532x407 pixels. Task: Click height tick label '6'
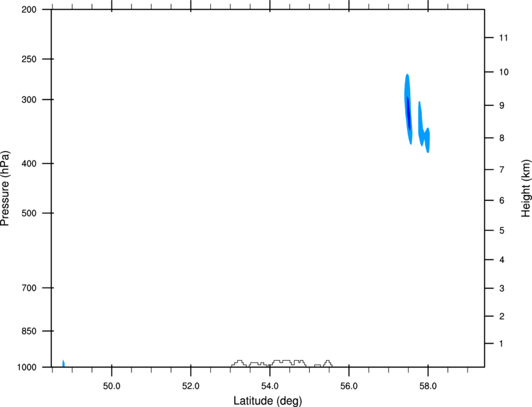[x=502, y=200]
